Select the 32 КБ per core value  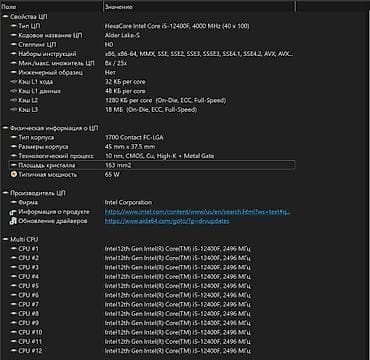click(125, 82)
